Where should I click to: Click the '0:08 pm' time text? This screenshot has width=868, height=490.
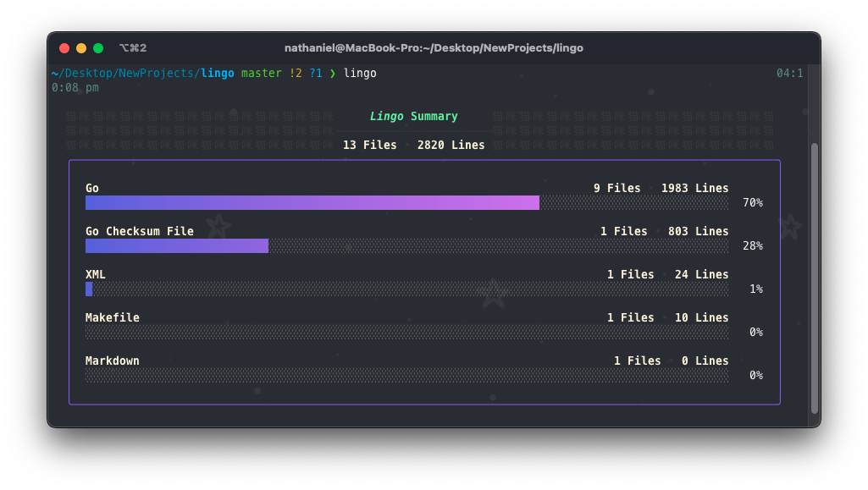[75, 87]
